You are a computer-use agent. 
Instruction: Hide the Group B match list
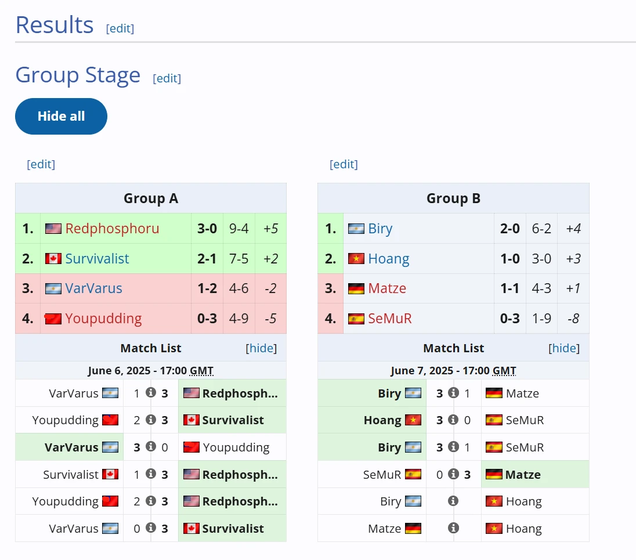point(564,348)
